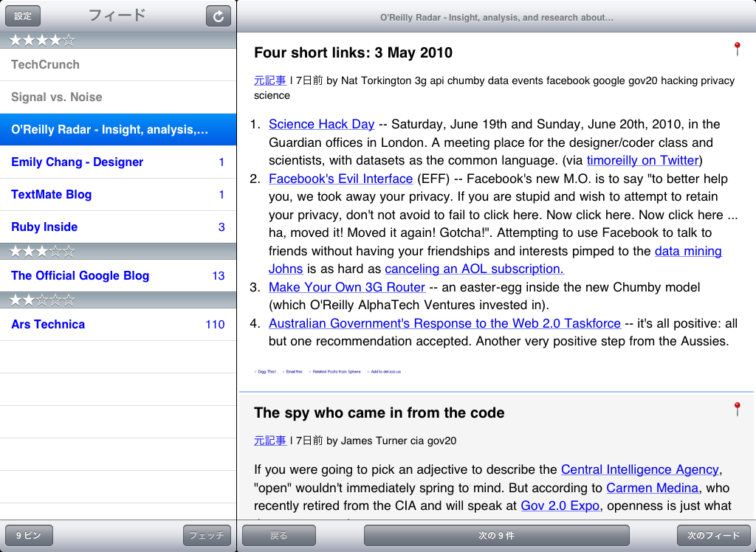The image size is (756, 552).
Task: Open the 'timoreilly on Twitter' link
Action: click(x=643, y=161)
